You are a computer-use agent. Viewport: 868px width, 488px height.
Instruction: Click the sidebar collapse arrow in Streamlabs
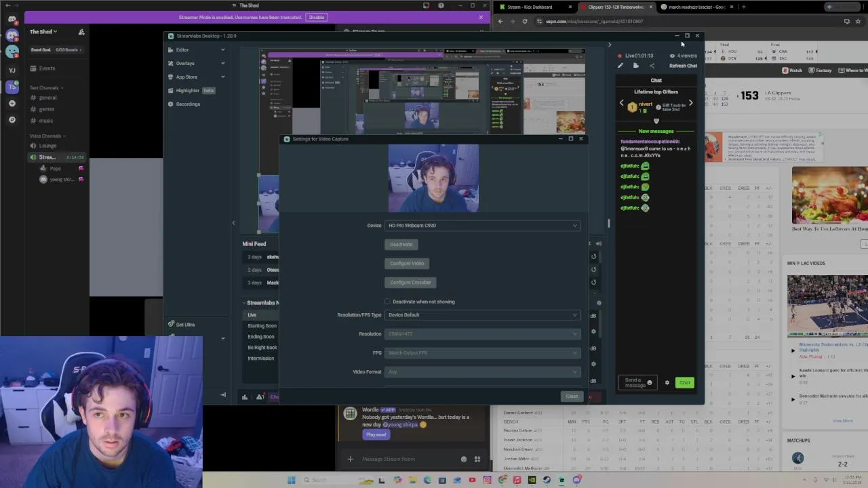click(x=222, y=394)
